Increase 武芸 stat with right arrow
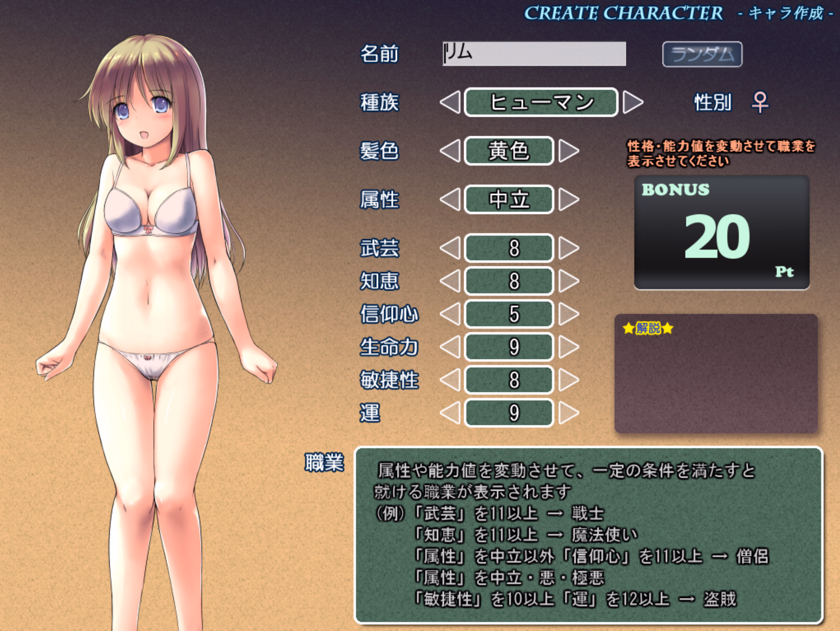This screenshot has height=631, width=840. pyautogui.click(x=569, y=248)
